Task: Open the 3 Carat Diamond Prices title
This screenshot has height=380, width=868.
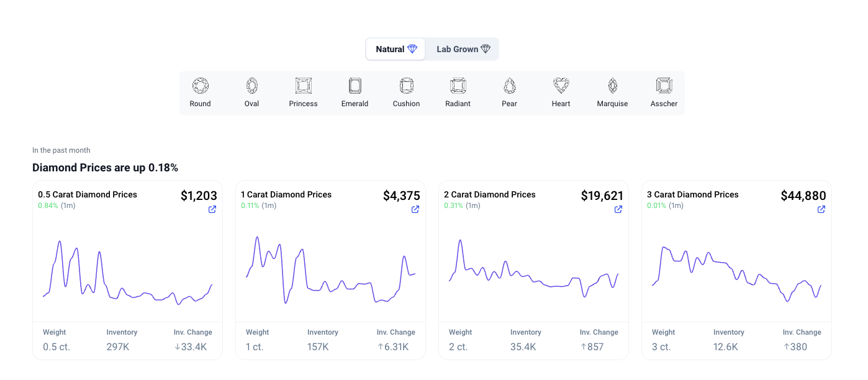Action: point(693,194)
